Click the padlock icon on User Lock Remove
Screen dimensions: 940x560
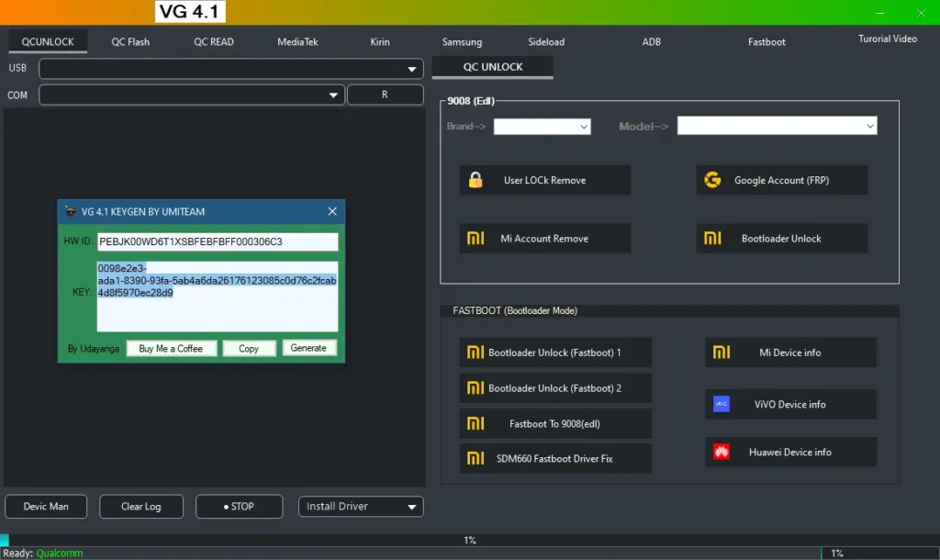point(476,181)
